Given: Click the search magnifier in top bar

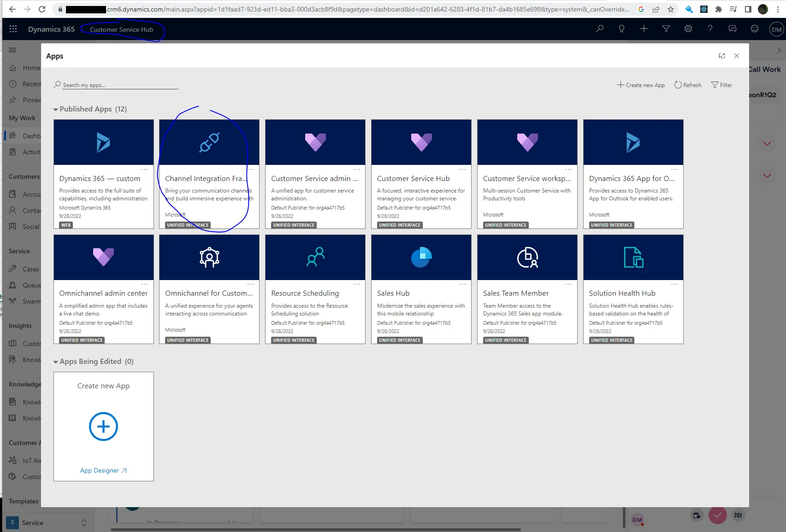Looking at the screenshot, I should click(600, 29).
